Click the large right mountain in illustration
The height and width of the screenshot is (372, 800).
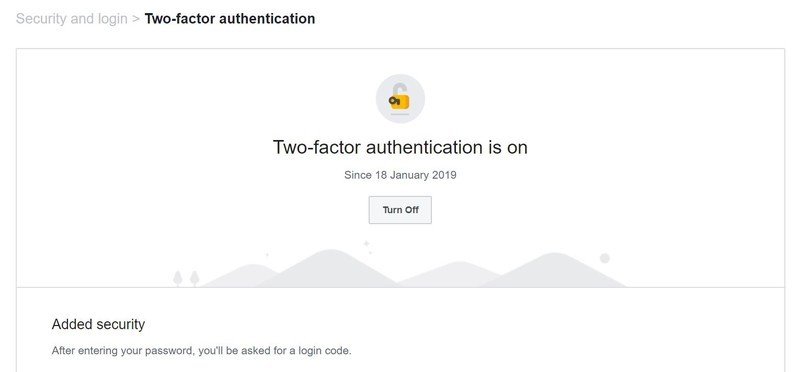[x=555, y=270]
